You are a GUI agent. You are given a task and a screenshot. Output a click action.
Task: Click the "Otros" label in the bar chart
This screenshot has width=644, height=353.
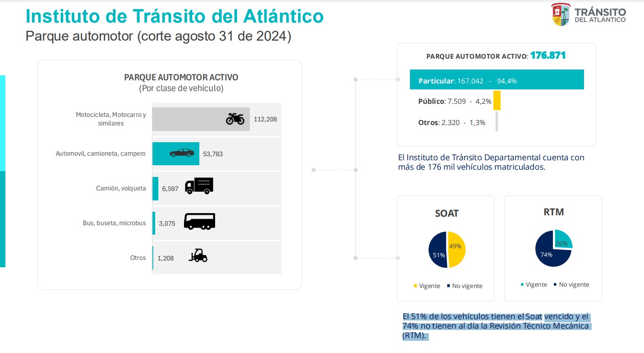pos(138,258)
